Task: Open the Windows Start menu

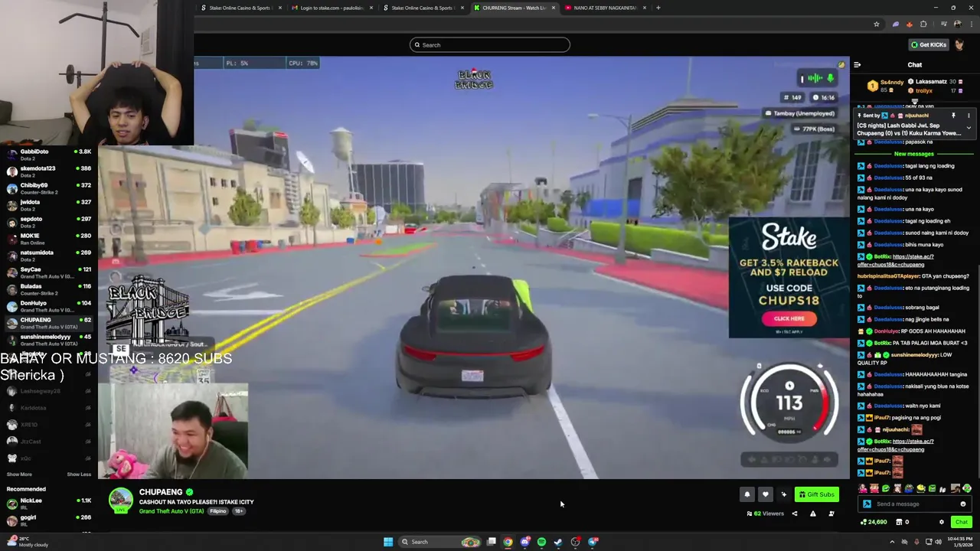Action: click(x=388, y=542)
